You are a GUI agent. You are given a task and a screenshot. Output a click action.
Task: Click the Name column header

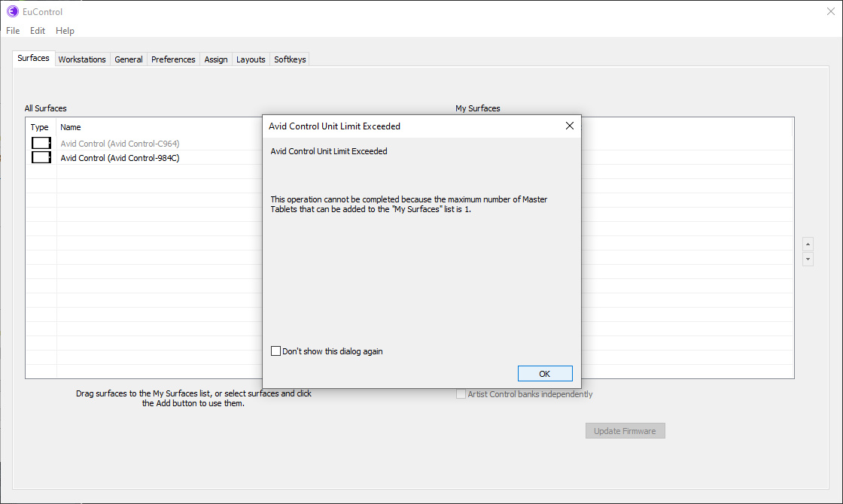71,127
